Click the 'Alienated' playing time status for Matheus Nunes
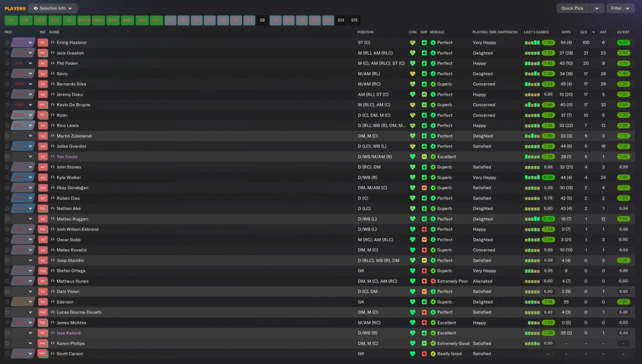The image size is (642, 364). pos(483,281)
